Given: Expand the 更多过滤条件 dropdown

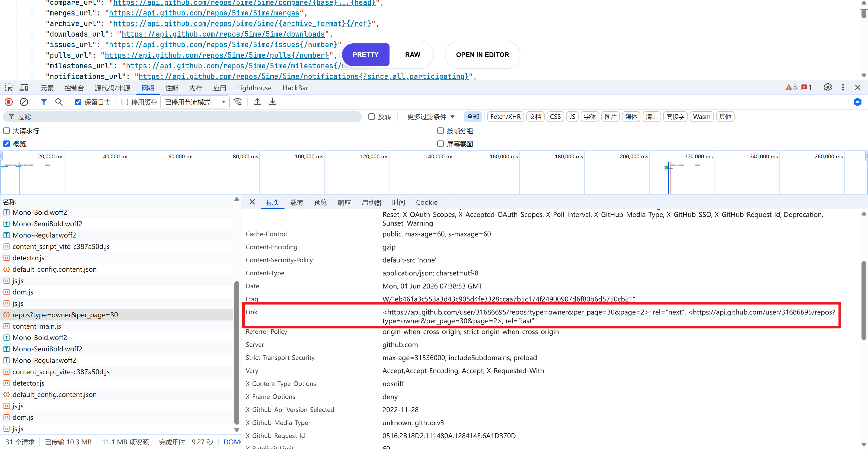Looking at the screenshot, I should 431,117.
